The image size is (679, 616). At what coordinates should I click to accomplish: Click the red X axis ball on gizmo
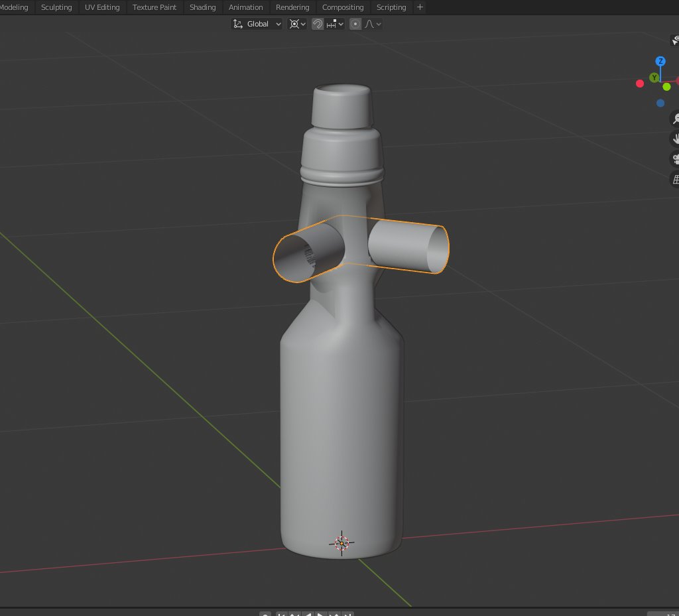pos(639,84)
